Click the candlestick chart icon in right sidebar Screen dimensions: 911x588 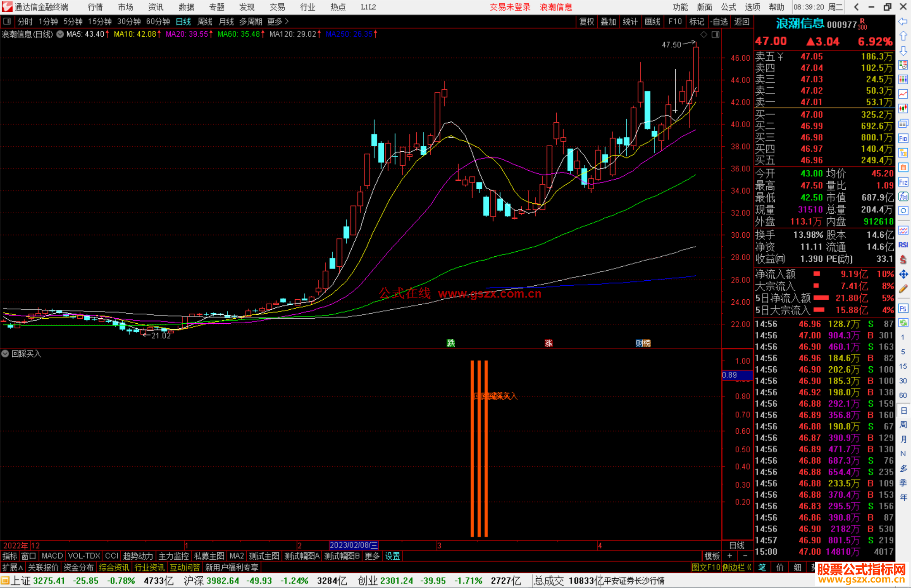(x=903, y=108)
